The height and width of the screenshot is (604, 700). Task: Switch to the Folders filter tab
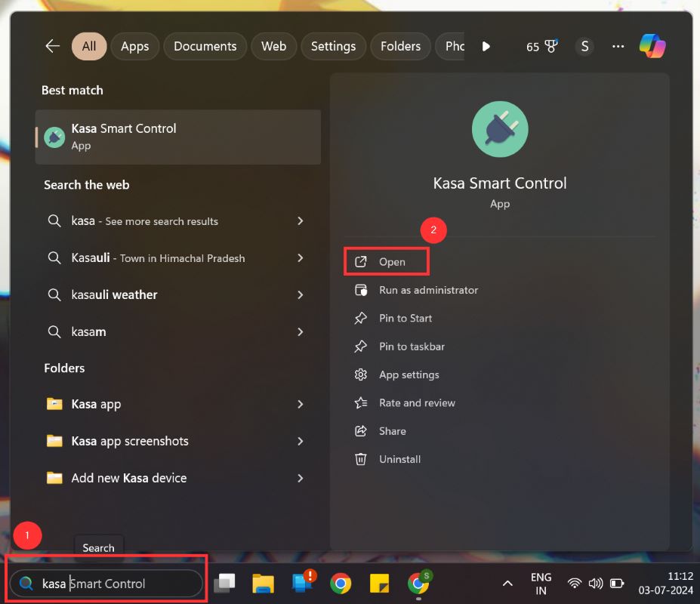pyautogui.click(x=400, y=46)
